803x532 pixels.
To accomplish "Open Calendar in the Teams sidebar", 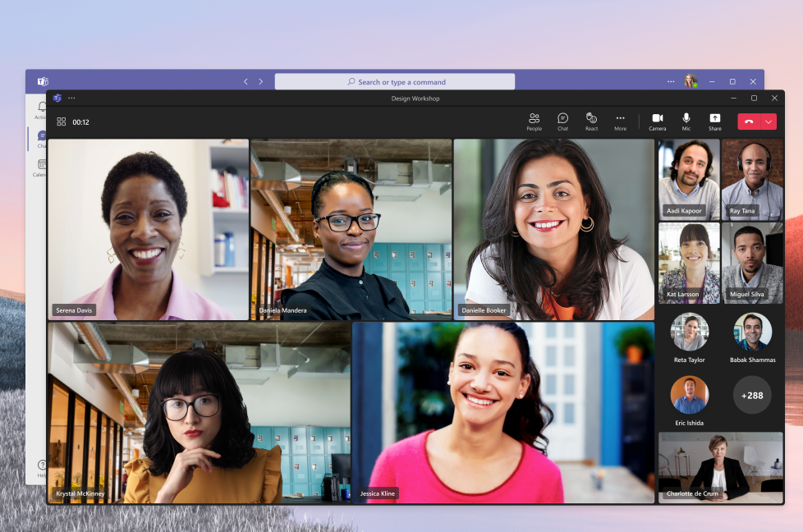I will click(x=40, y=168).
